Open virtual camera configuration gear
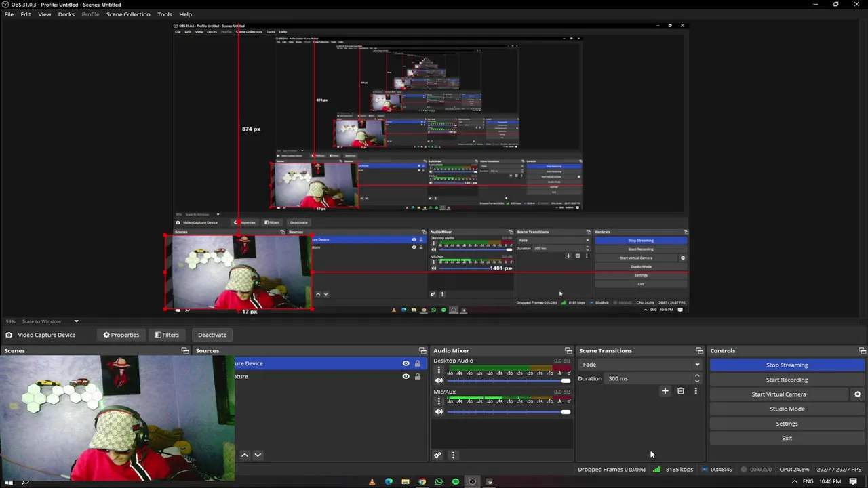 (x=857, y=394)
